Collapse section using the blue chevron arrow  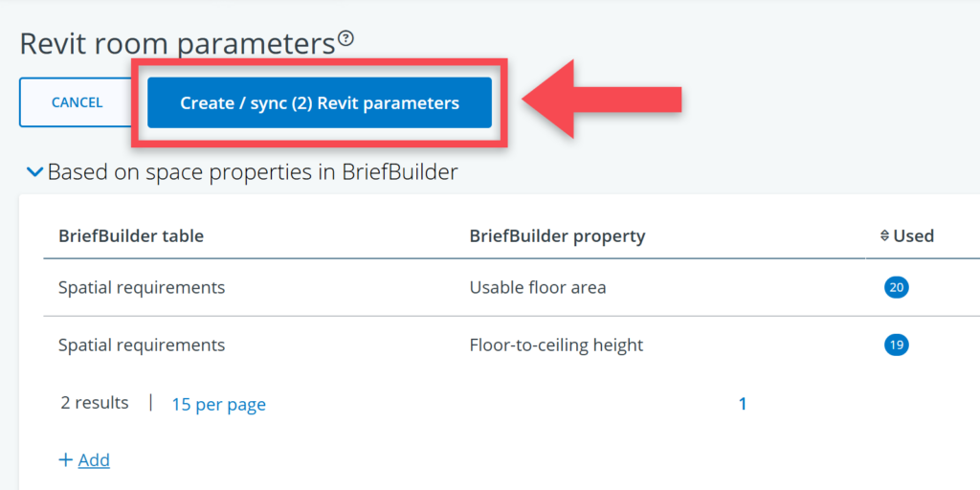(x=34, y=172)
